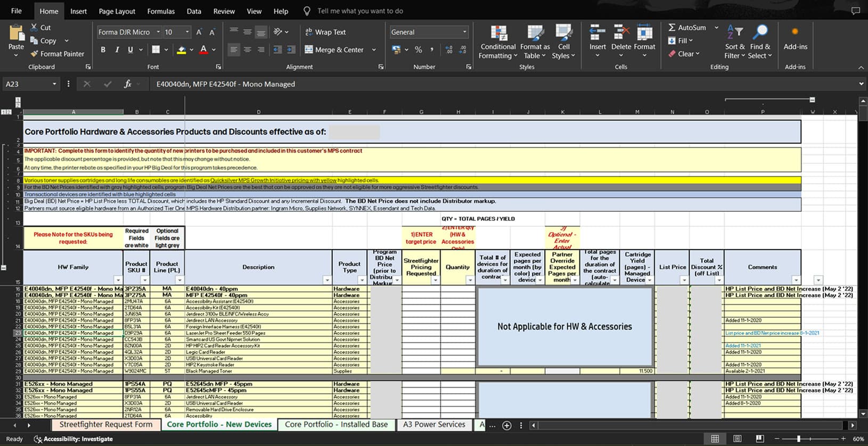The image size is (868, 446).
Task: Click the Insert Function fx icon
Action: 128,84
